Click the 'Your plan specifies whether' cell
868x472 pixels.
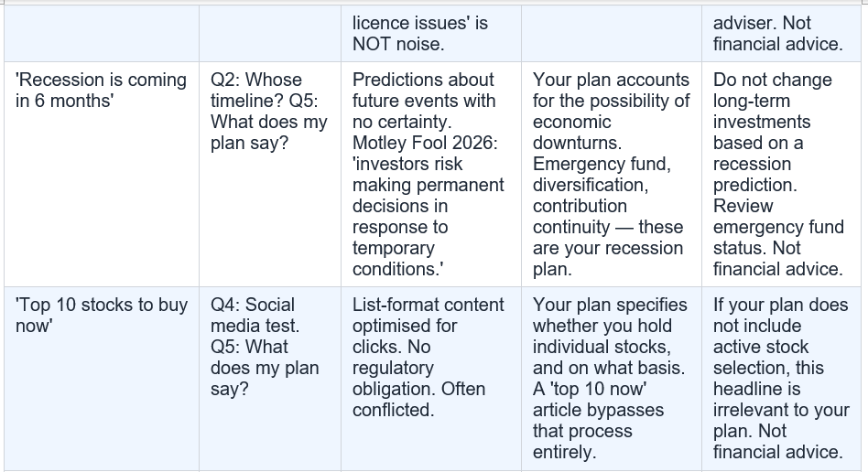pos(612,379)
